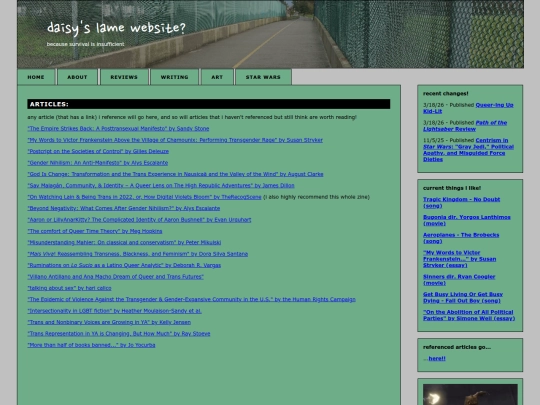
Task: Open "talking about sex" by hori calico
Action: (x=69, y=288)
